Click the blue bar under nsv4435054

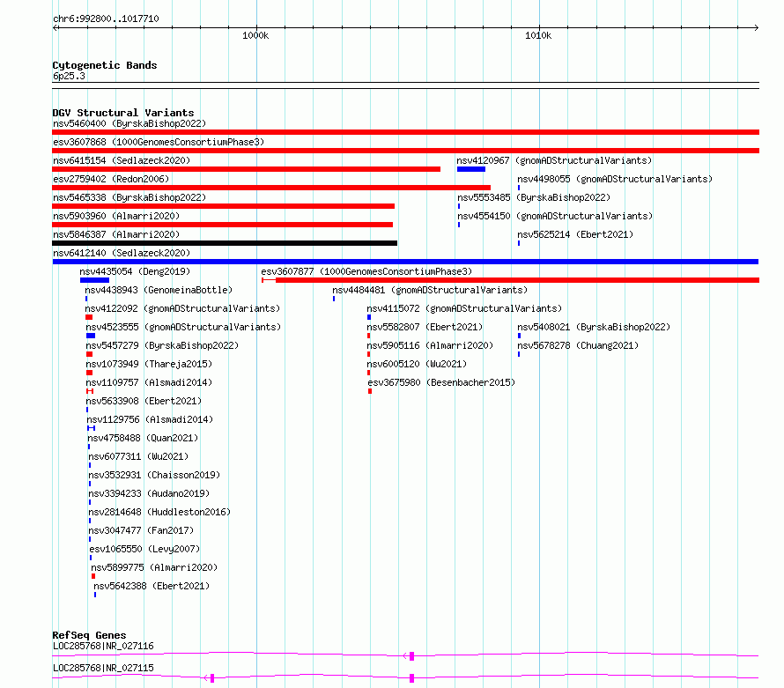pos(94,280)
